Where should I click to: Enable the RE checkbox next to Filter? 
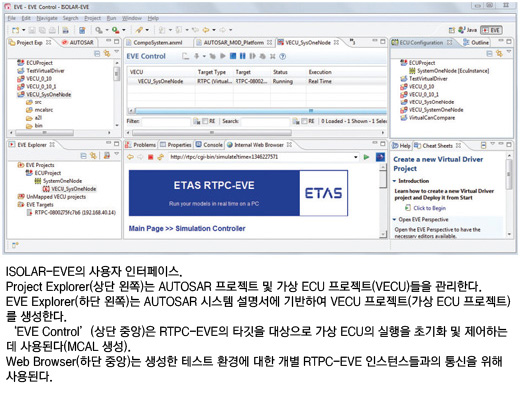point(205,121)
